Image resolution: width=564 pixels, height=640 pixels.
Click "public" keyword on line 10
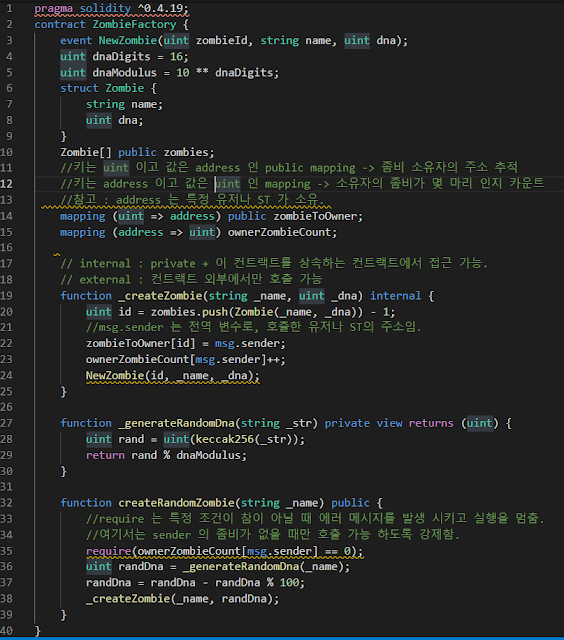pyautogui.click(x=137, y=152)
